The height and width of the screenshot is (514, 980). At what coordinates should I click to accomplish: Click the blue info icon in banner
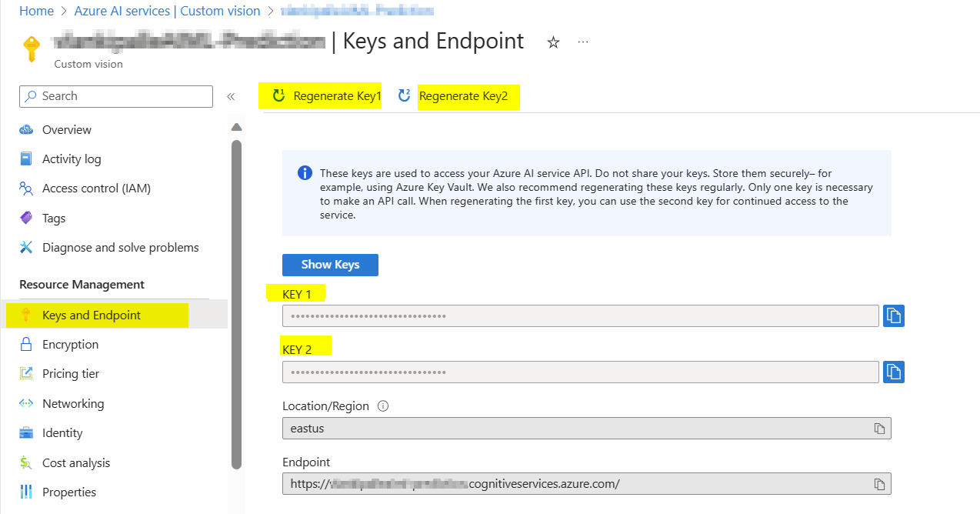click(x=305, y=172)
